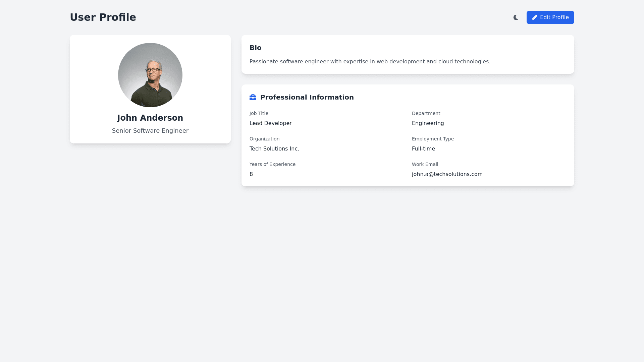
Task: Select the email john.a@techsolutions.com
Action: [447, 174]
